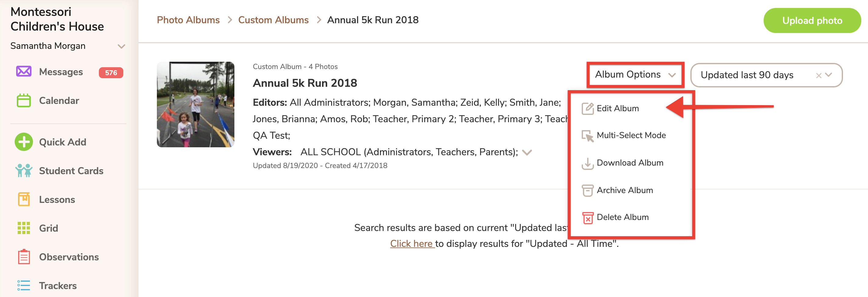Open the Messages envelope icon
Viewport: 868px width, 297px height.
tap(24, 71)
